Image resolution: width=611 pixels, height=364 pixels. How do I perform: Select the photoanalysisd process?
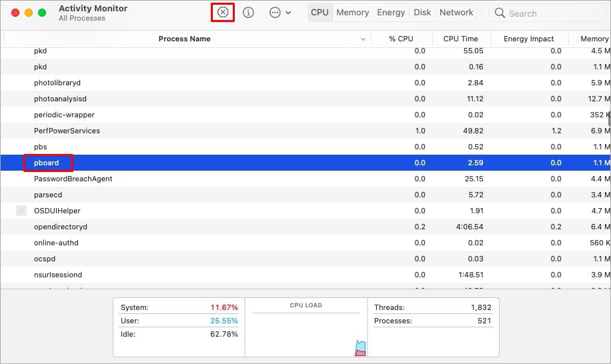pyautogui.click(x=60, y=99)
